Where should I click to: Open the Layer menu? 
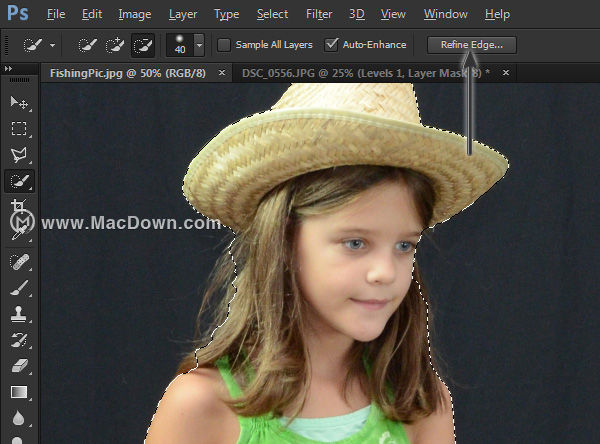tap(183, 14)
